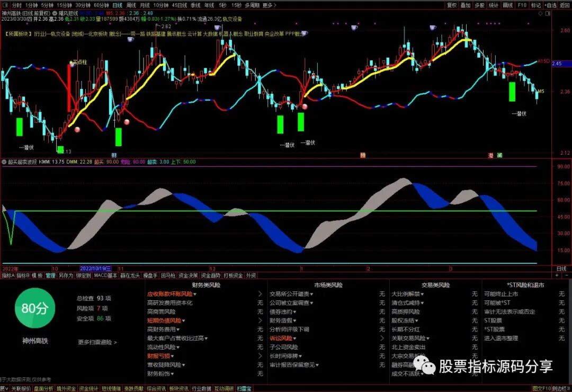Switch to 周线 weekly chart

131,5
